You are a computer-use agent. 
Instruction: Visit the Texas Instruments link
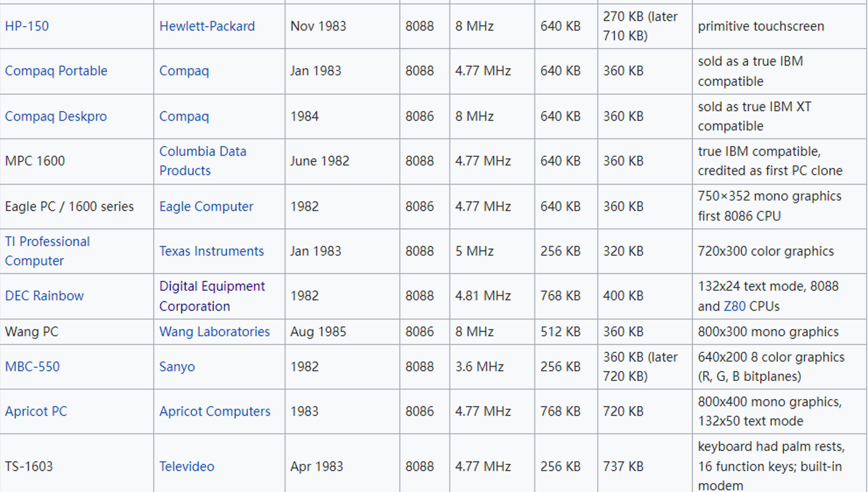coord(211,251)
